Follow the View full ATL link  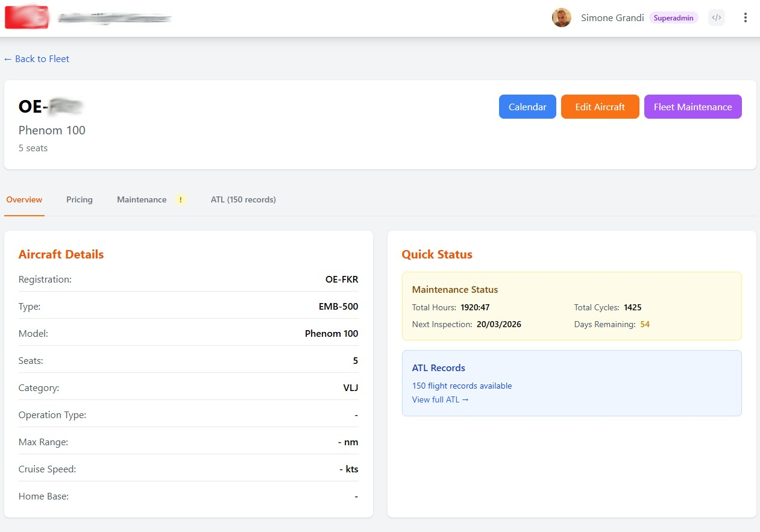coord(440,399)
